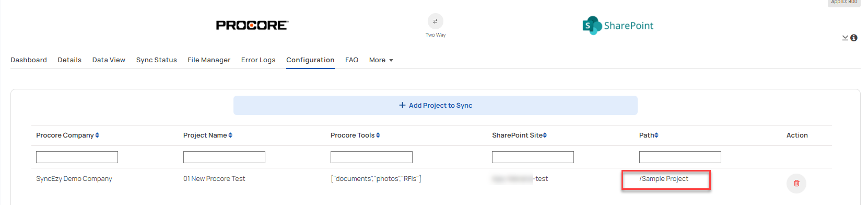Switch to Data View tab
The height and width of the screenshot is (205, 868).
(x=109, y=60)
